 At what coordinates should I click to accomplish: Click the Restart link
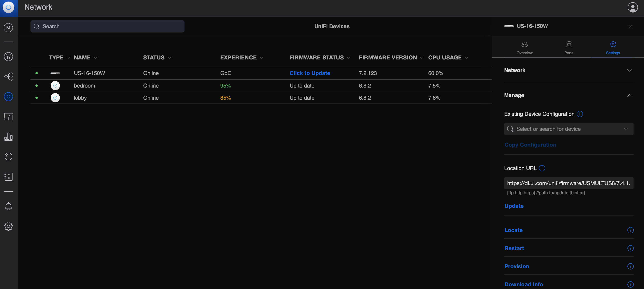[514, 248]
